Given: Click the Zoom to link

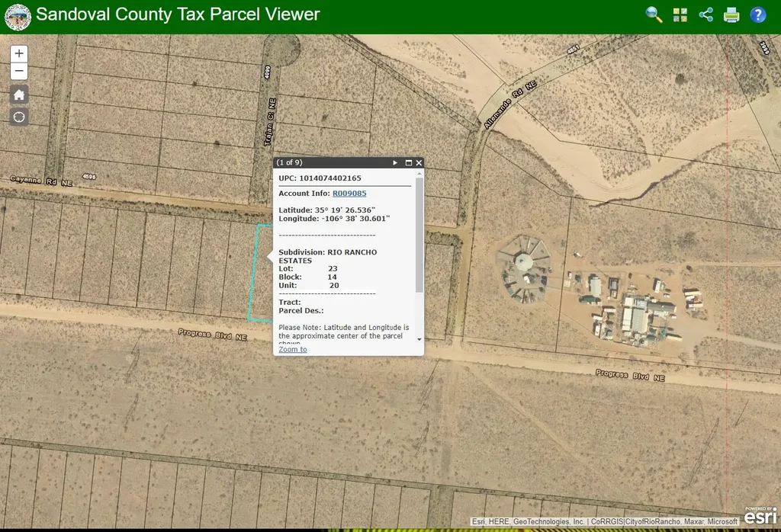Looking at the screenshot, I should [293, 349].
